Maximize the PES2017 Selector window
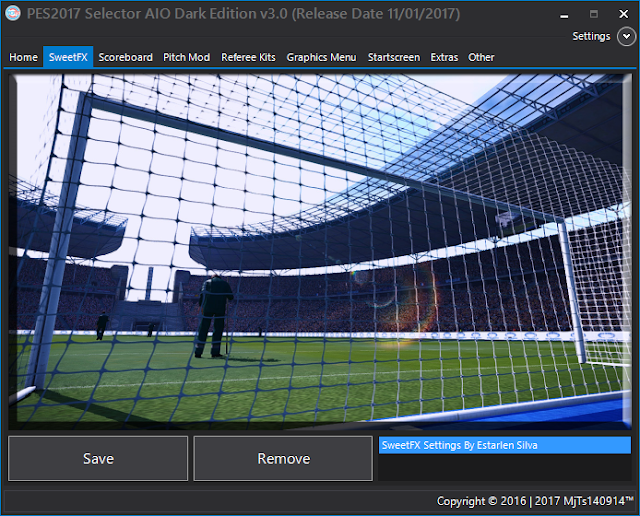This screenshot has width=640, height=516. tap(594, 14)
